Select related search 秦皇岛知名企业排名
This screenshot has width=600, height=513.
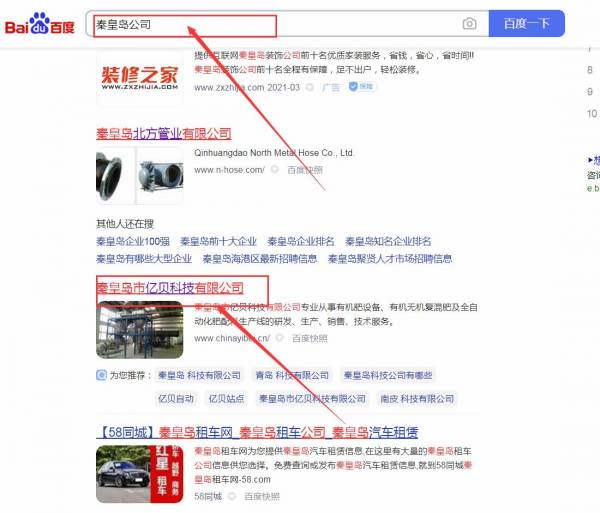[x=388, y=241]
